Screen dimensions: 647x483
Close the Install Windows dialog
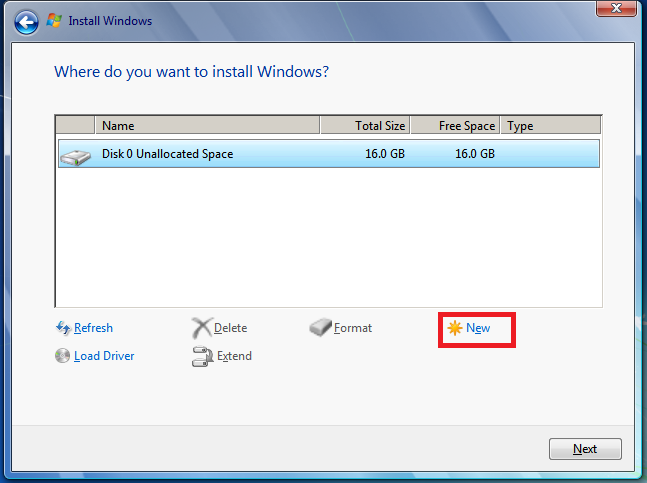pos(616,8)
